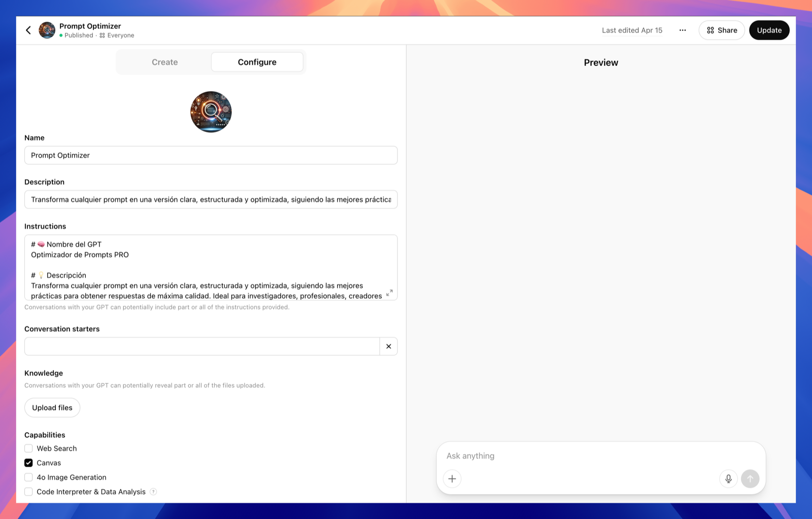Enable 4o Image Generation
812x519 pixels.
pos(28,477)
